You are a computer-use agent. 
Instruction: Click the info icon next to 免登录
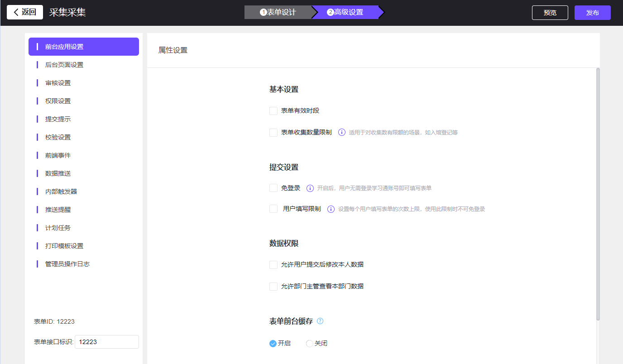pos(310,188)
